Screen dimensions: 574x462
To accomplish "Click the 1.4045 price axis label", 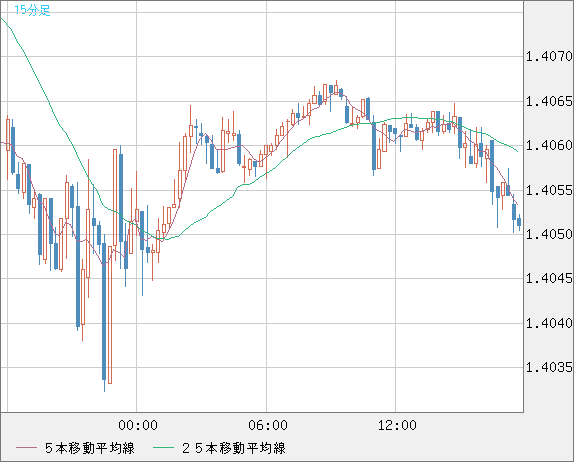I will pyautogui.click(x=549, y=279).
